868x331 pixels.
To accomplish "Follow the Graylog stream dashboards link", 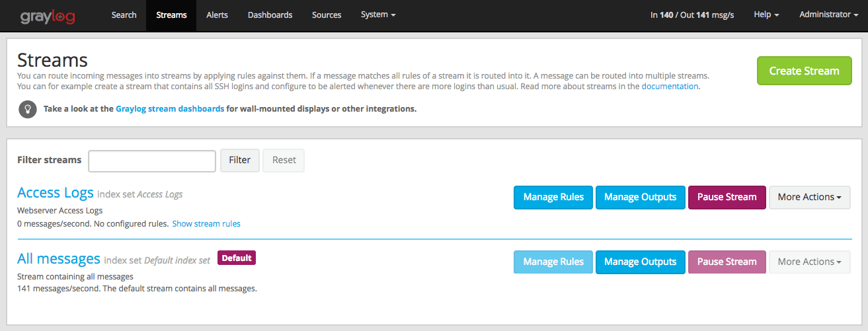I will coord(170,109).
